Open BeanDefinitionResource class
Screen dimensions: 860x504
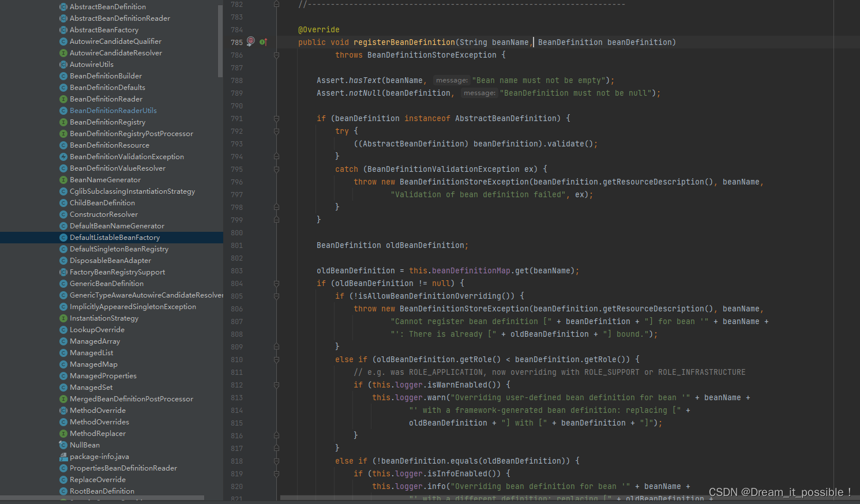click(x=110, y=145)
